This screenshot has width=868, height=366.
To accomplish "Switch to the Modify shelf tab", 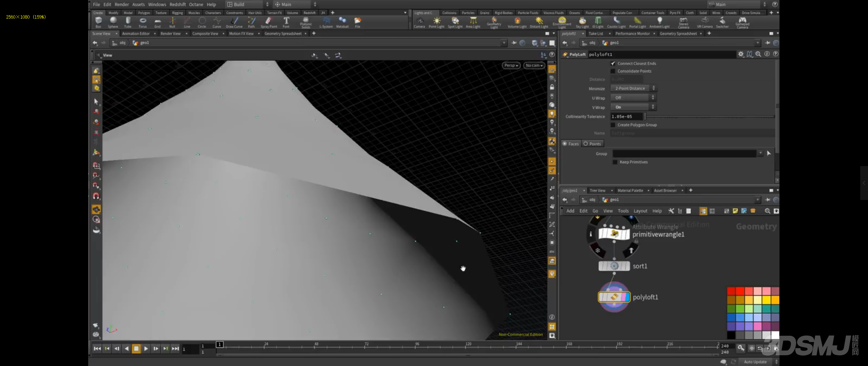I will (x=113, y=13).
